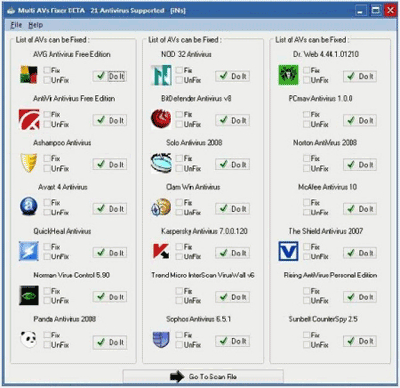Screen dimensions: 400x388
Task: Tick UnFix for Rising AntiVirus Personal Edition
Action: point(307,300)
